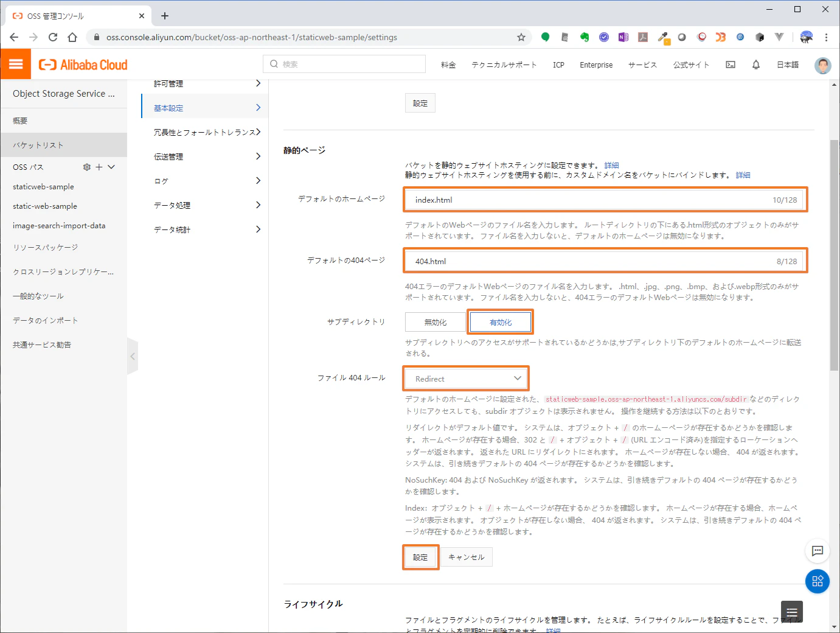This screenshot has width=840, height=633.
Task: Open the orange hamburger main menu
Action: [16, 64]
